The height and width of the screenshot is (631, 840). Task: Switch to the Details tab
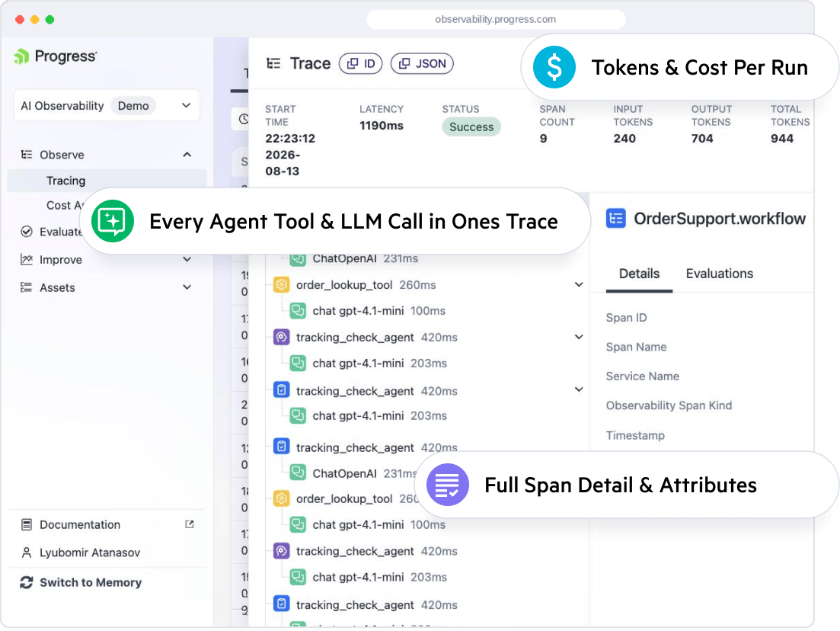click(x=639, y=274)
